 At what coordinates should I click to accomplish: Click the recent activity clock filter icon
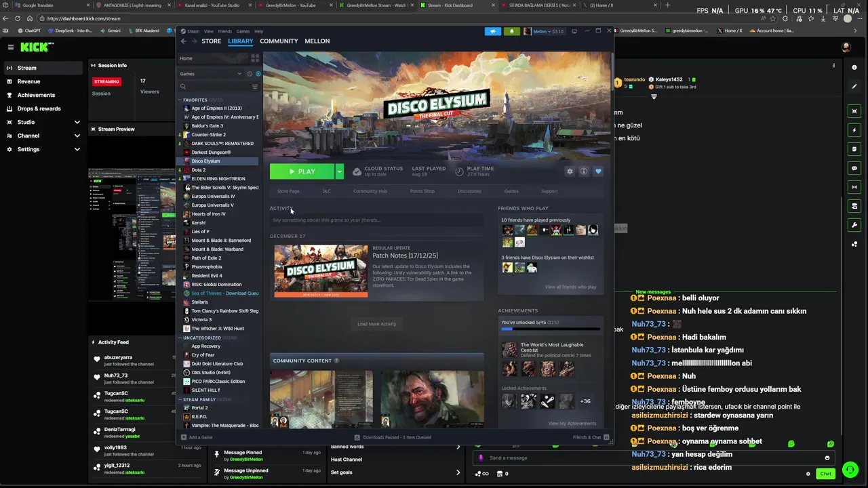(x=250, y=74)
